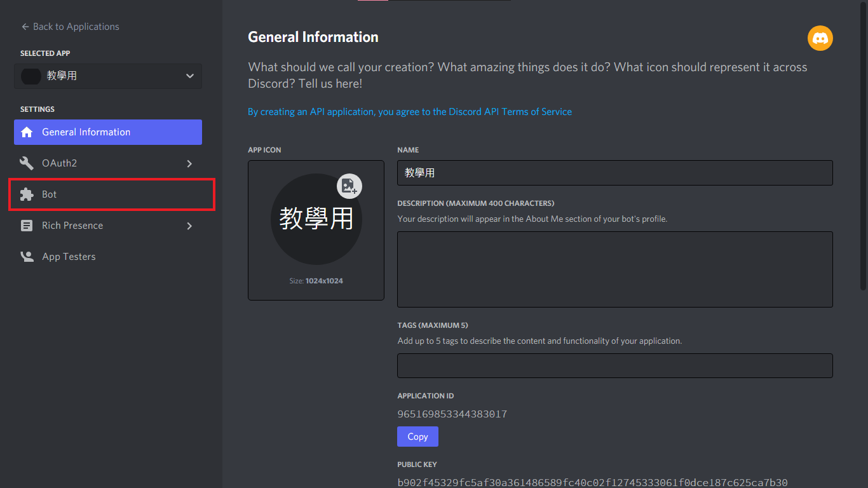Screen dimensions: 868x488
Task: Expand the OAuth2 submenu chevron
Action: 189,163
